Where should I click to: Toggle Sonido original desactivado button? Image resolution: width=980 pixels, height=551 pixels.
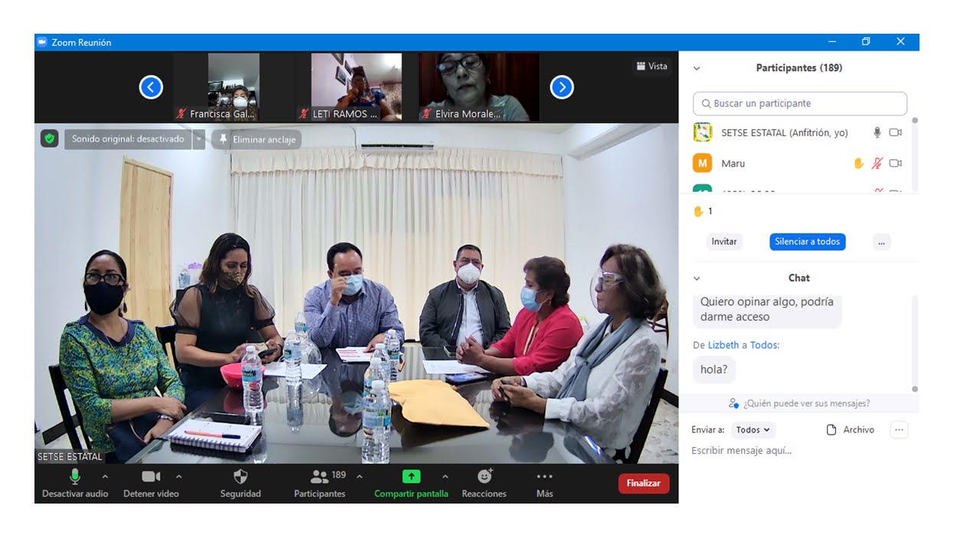[128, 139]
